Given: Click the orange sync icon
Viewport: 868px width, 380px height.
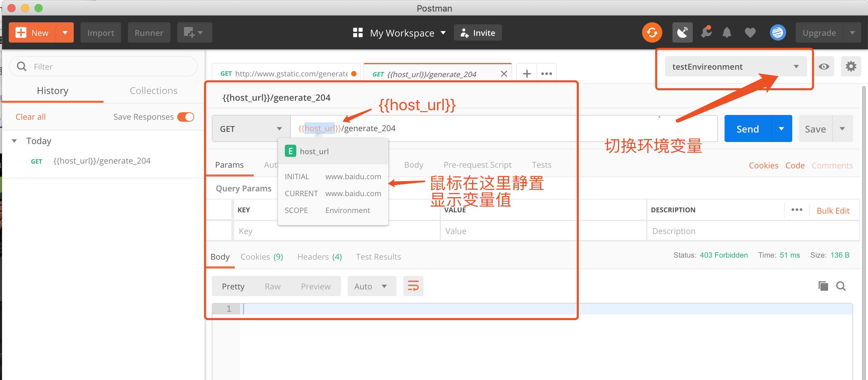Looking at the screenshot, I should (x=652, y=32).
